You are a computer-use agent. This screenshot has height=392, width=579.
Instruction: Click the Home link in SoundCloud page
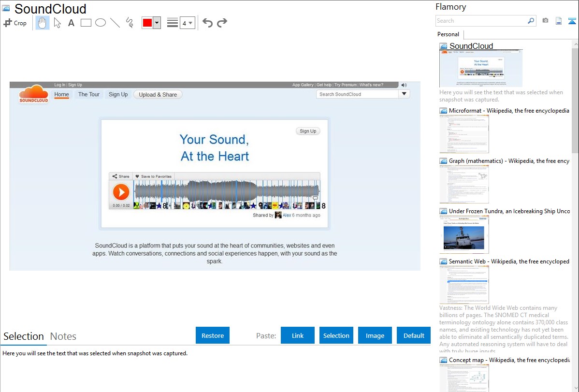[62, 95]
